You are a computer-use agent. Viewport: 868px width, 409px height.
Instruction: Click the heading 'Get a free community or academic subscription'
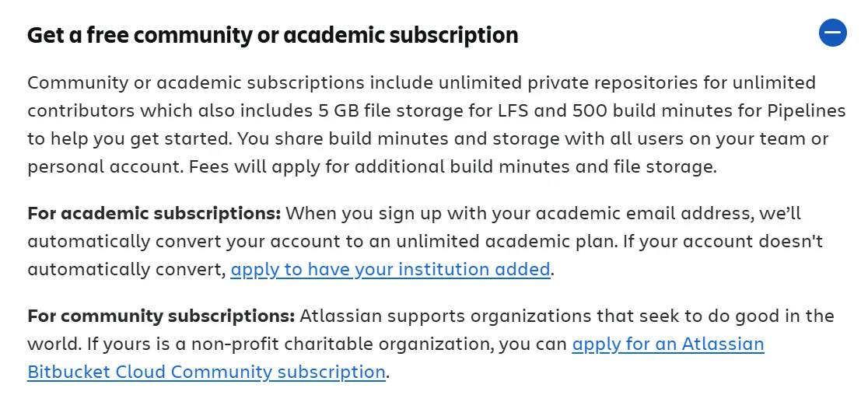click(272, 35)
